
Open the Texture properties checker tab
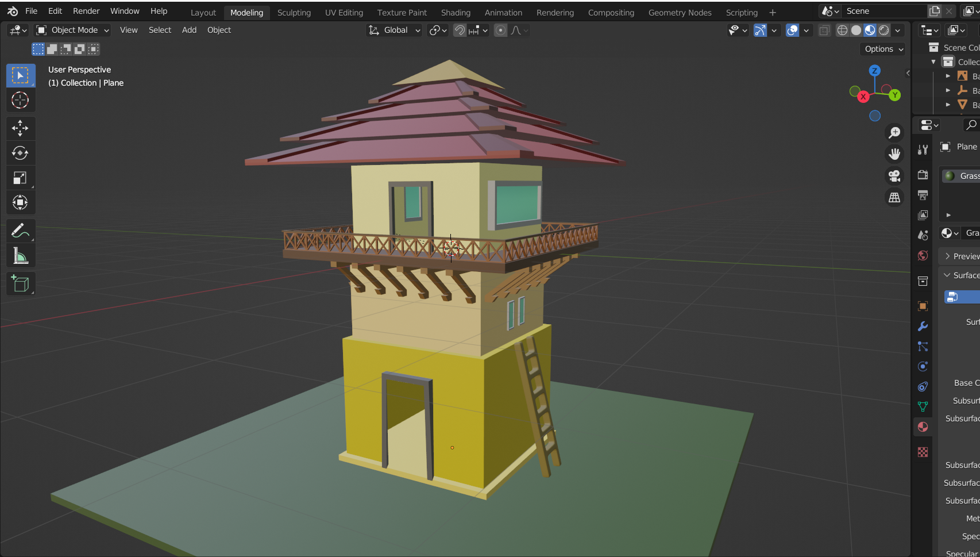[x=923, y=452]
